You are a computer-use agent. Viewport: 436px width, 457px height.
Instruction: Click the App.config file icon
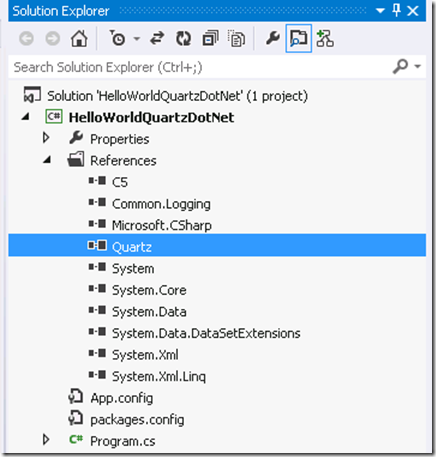tap(76, 397)
